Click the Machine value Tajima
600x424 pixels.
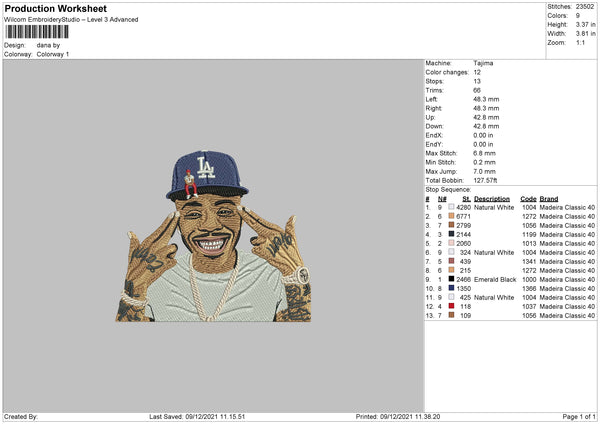pyautogui.click(x=483, y=63)
